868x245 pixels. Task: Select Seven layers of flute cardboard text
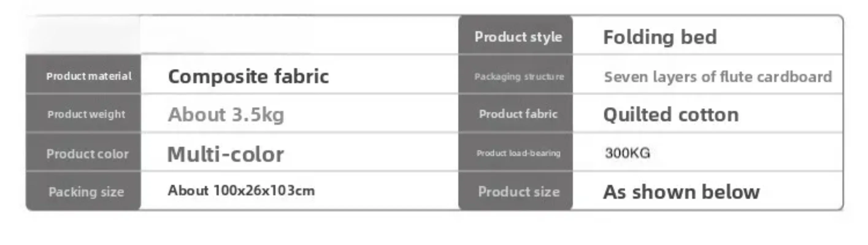(x=718, y=77)
